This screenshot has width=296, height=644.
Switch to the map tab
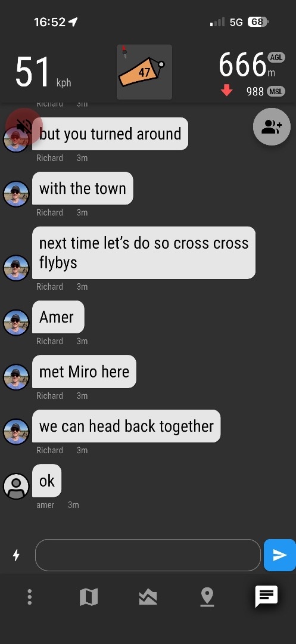point(89,597)
